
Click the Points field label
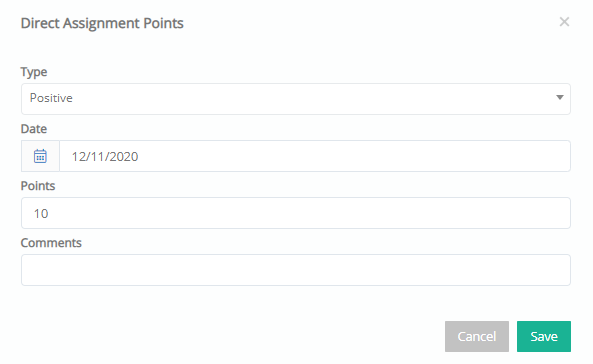point(38,186)
